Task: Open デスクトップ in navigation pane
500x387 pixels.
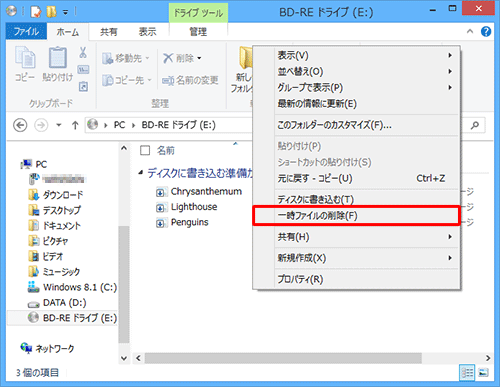Action: [55, 210]
